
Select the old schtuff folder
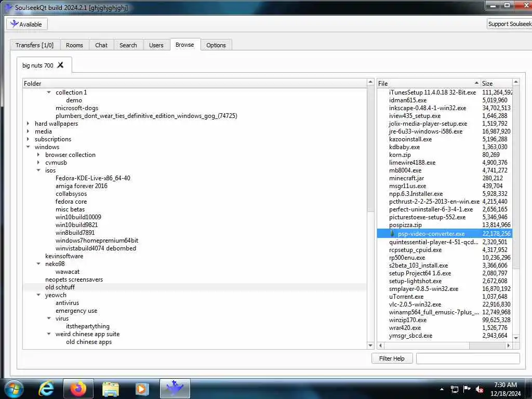click(60, 287)
